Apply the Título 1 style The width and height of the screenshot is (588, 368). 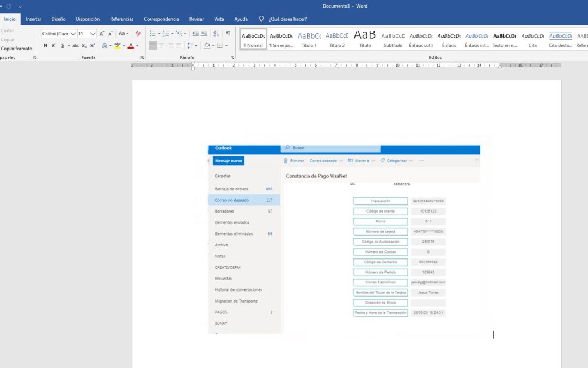coord(309,39)
